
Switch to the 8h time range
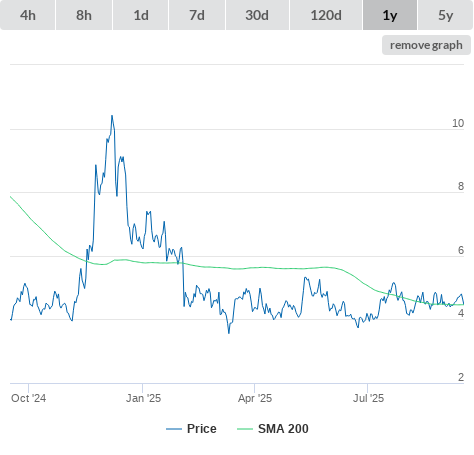click(84, 15)
